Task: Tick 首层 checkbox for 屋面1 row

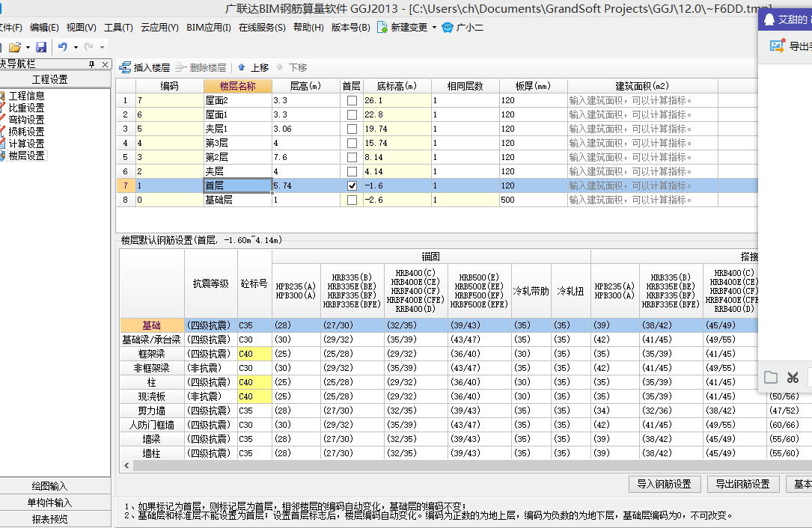Action: [352, 115]
